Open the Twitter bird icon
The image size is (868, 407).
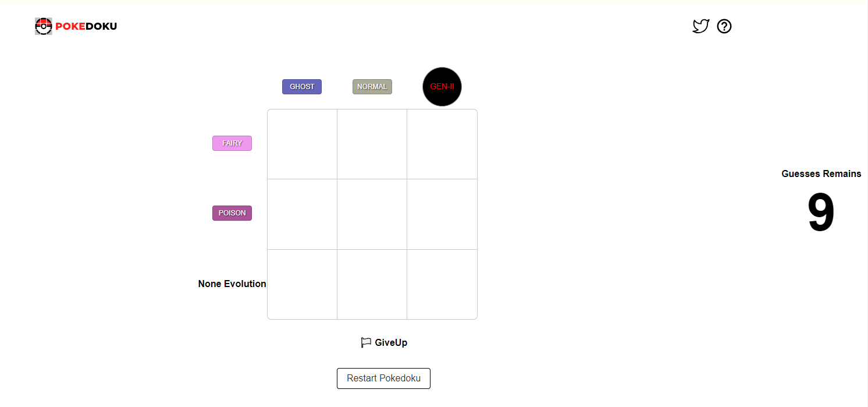700,26
